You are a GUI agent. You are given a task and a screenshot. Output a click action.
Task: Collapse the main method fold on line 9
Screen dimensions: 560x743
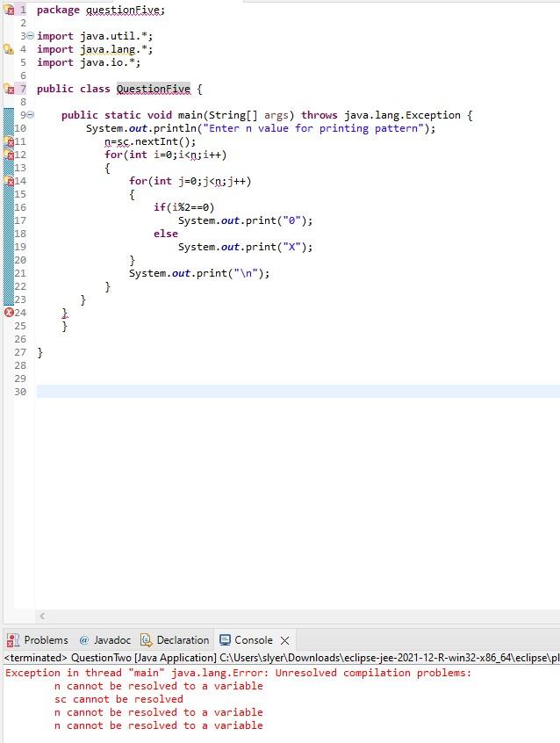(31, 115)
